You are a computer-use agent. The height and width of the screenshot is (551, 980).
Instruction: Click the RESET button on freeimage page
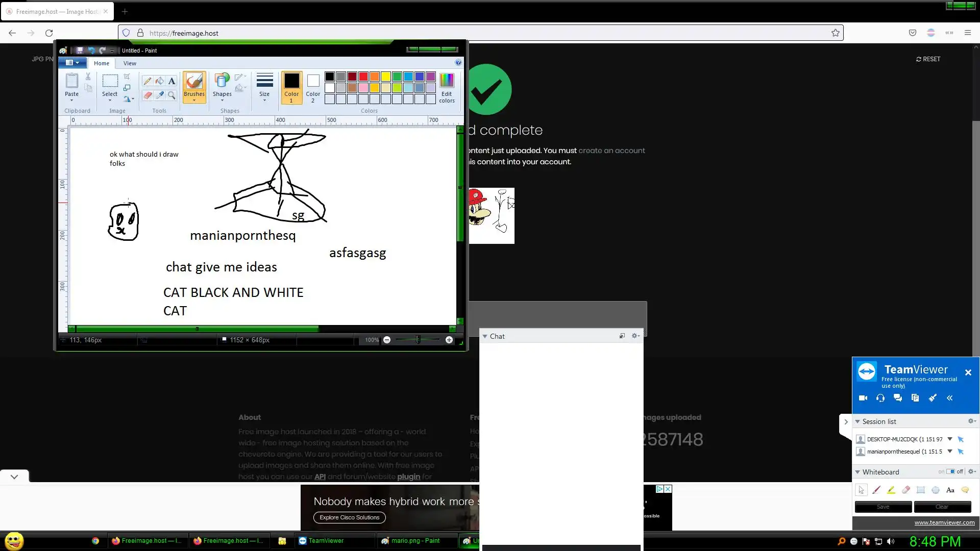[928, 59]
